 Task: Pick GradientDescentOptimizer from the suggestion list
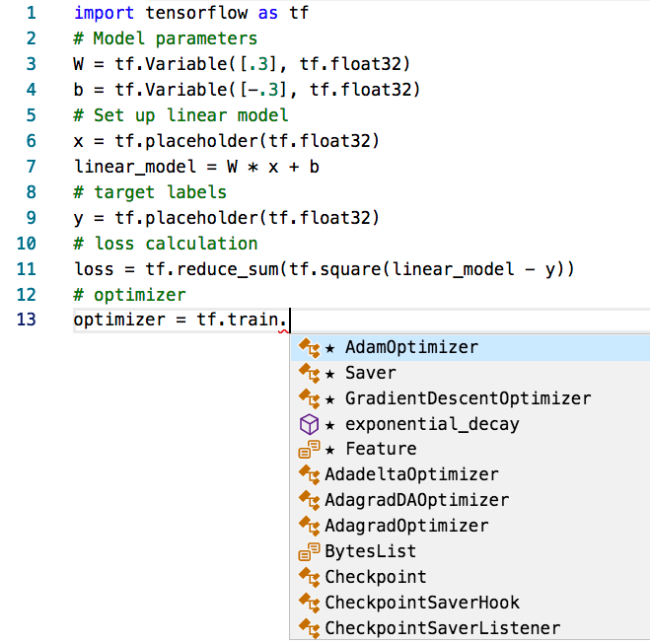470,398
